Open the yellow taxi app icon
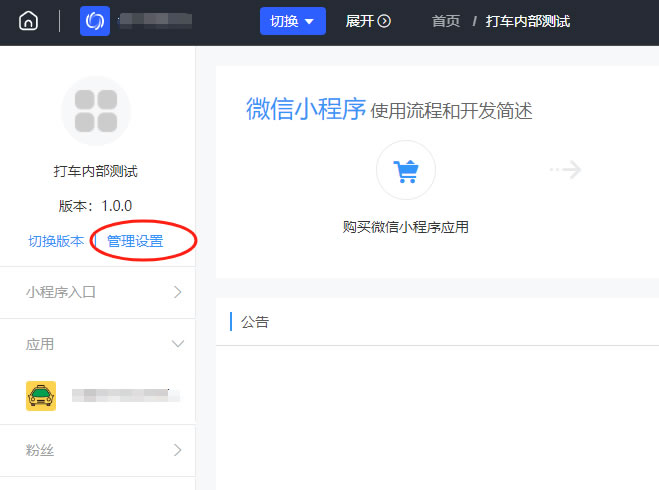The image size is (659, 490). click(41, 396)
